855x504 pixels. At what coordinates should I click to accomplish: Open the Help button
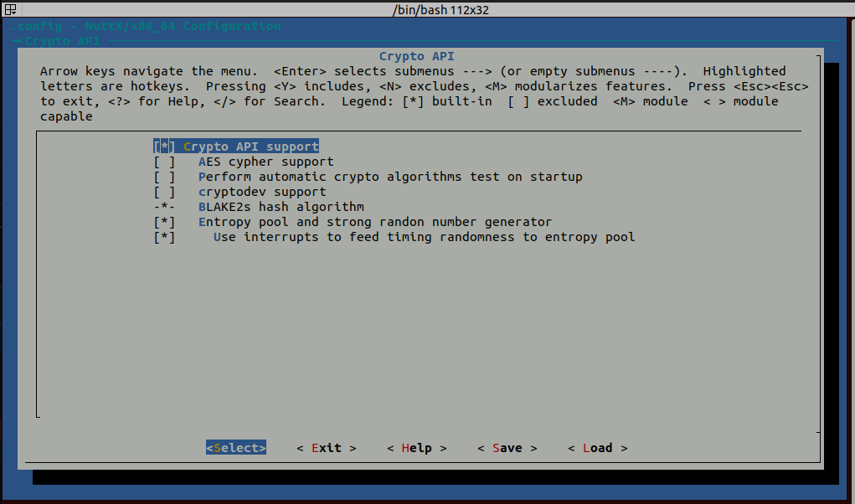pyautogui.click(x=415, y=448)
